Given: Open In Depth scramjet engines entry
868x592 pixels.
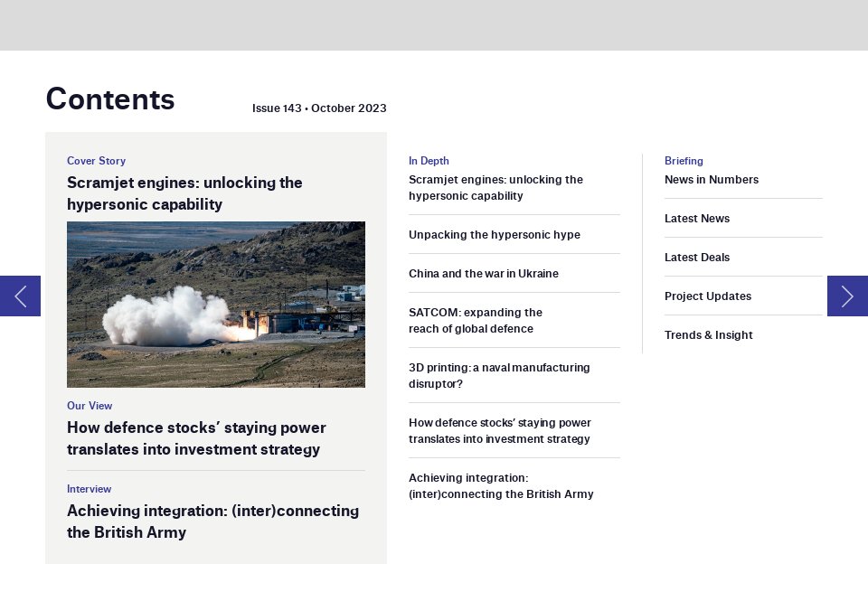Looking at the screenshot, I should tap(495, 188).
